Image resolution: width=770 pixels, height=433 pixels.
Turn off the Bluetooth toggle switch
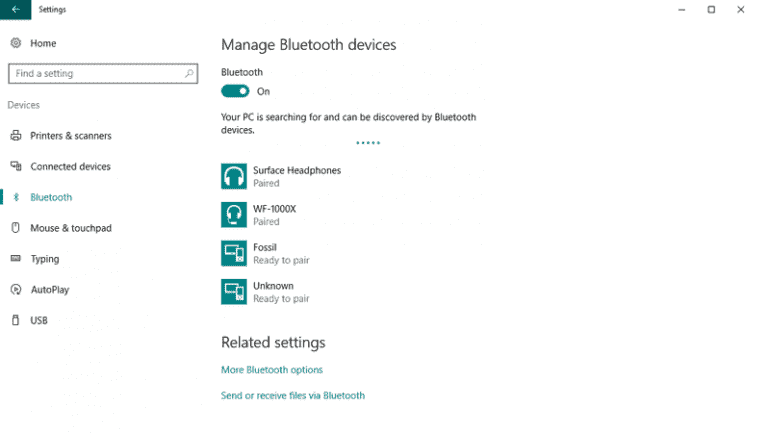pyautogui.click(x=235, y=91)
